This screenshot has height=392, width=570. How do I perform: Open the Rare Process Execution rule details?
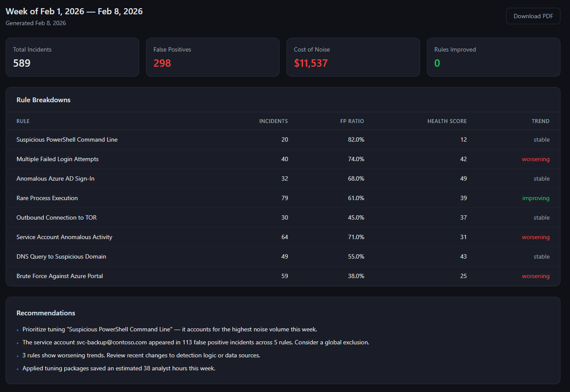click(47, 198)
